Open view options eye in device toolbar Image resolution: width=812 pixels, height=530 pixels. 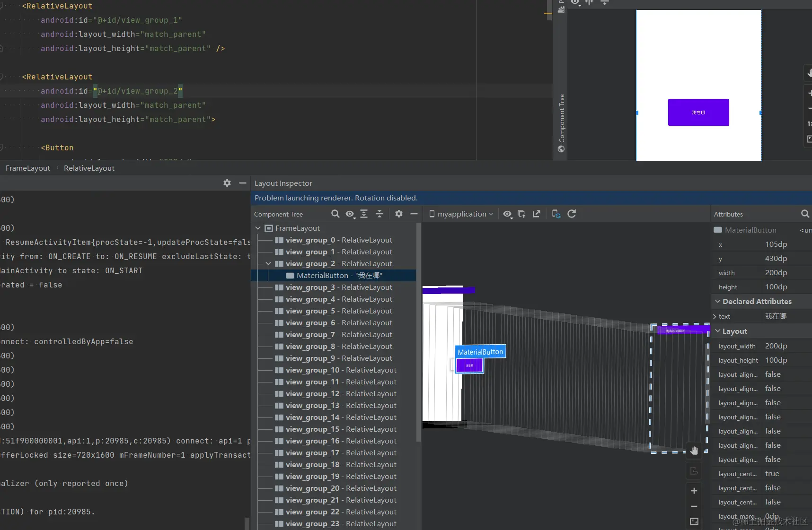coord(508,214)
